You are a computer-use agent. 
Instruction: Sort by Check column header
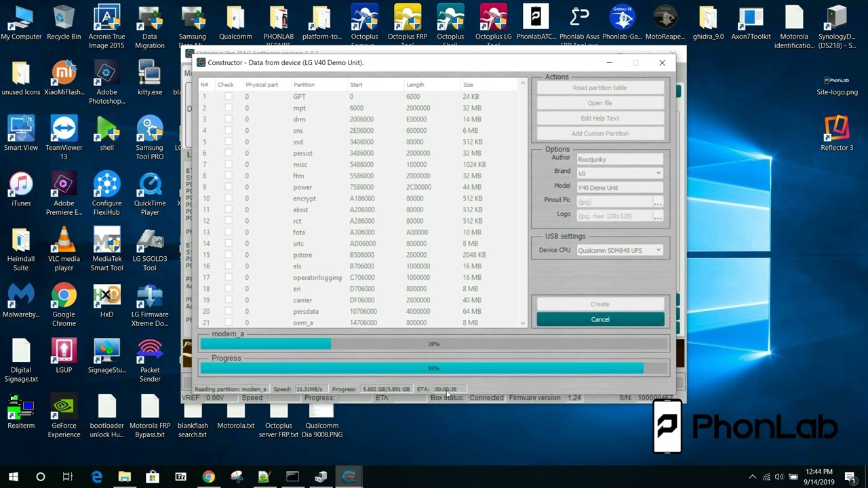pos(228,85)
